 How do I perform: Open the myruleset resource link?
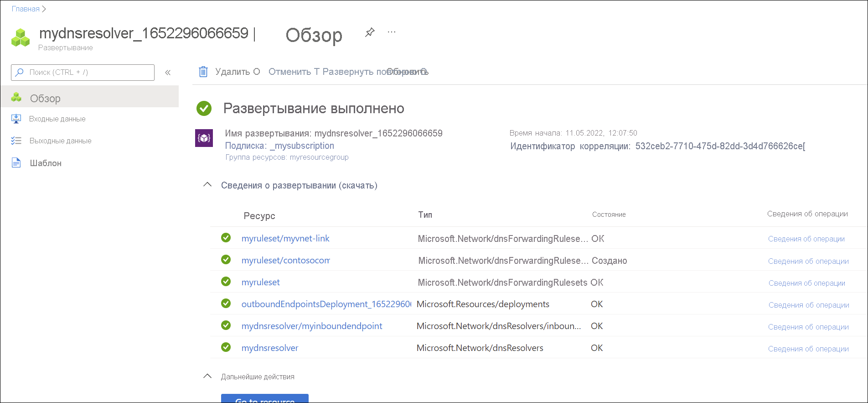point(261,282)
